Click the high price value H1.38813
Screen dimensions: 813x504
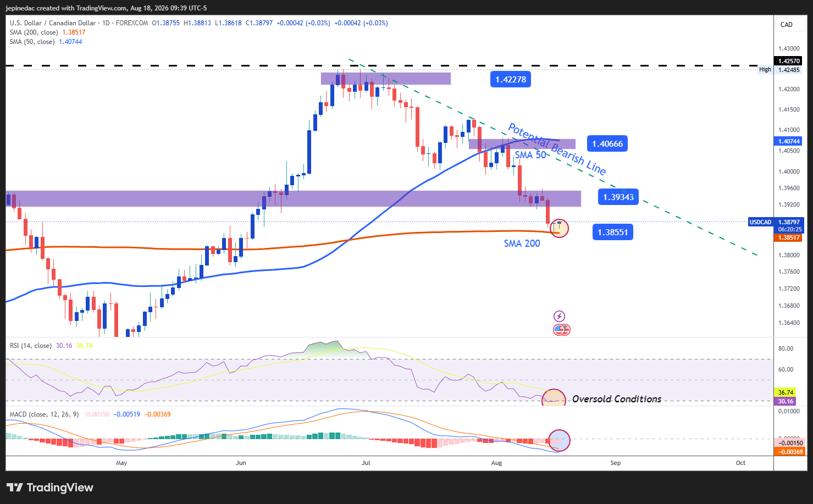click(x=197, y=23)
